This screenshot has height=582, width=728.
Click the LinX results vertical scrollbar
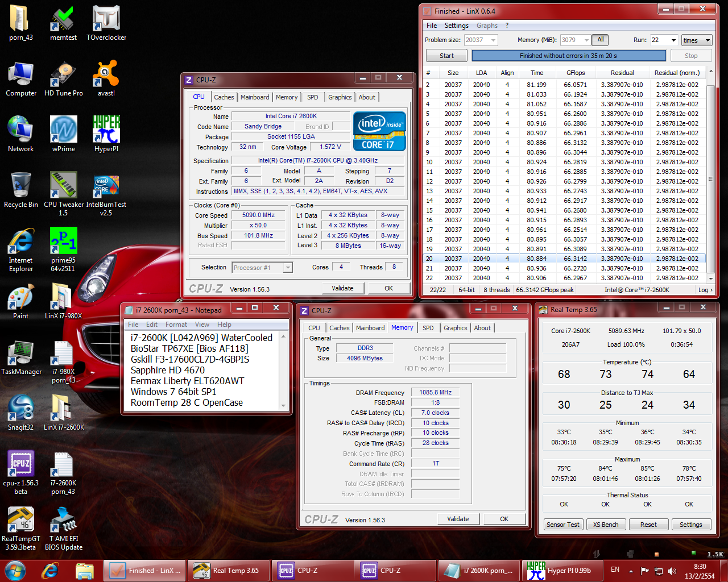[x=710, y=179]
